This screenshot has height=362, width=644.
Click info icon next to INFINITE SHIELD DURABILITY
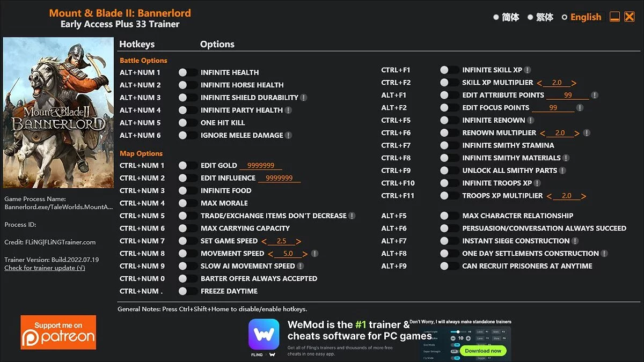click(x=305, y=97)
